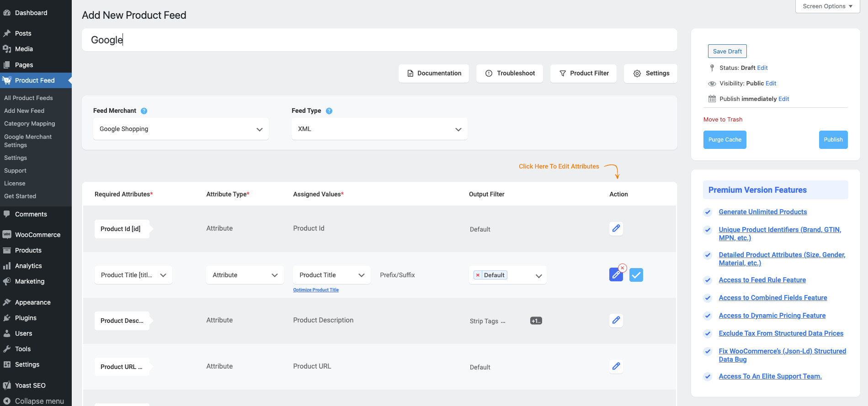Screen dimensions: 868x406
Task: Click the Plugins plug icon
Action: pos(7,318)
